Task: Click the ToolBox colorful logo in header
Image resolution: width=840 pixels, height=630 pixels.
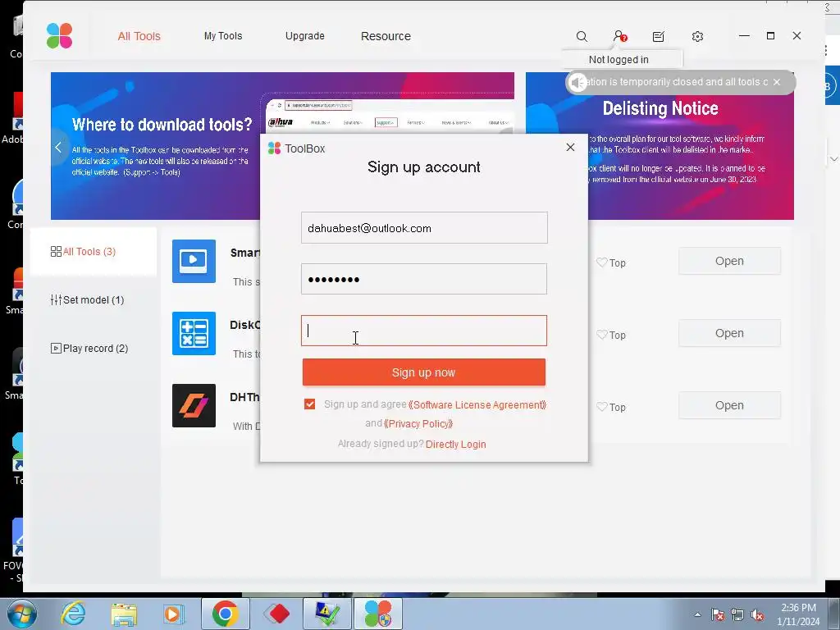Action: (59, 36)
